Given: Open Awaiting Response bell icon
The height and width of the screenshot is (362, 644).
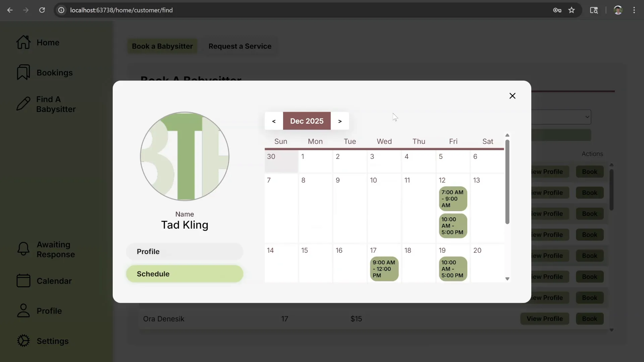Looking at the screenshot, I should pos(23,249).
